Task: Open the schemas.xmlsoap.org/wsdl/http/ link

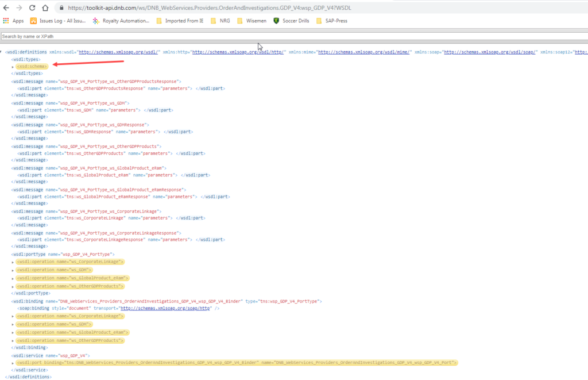Action: click(238, 52)
